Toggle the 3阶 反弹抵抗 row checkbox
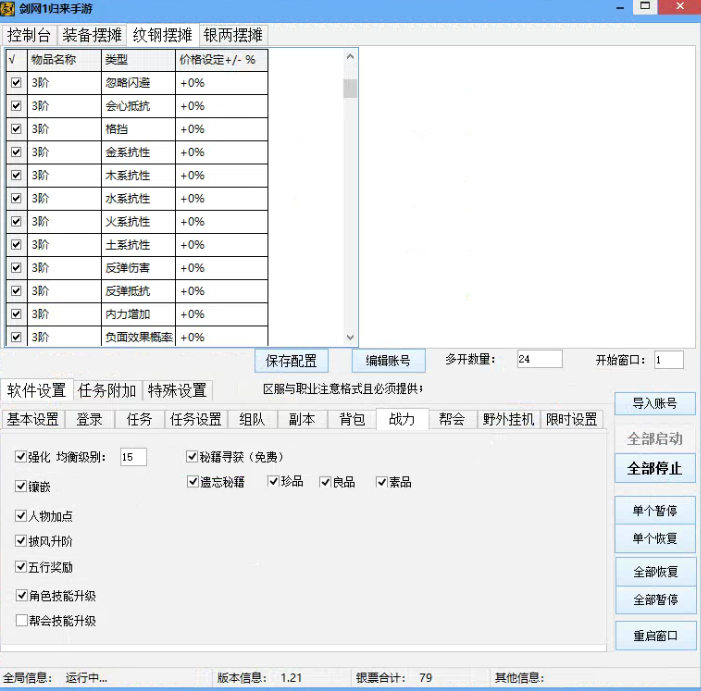 pos(17,291)
